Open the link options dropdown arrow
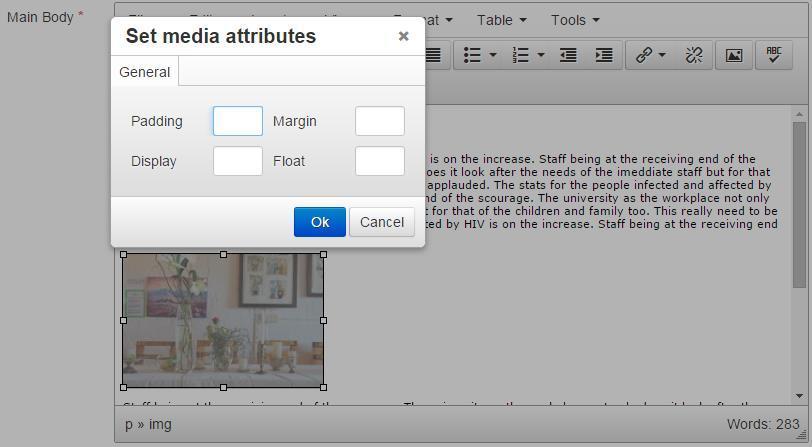812x447 pixels. [662, 55]
